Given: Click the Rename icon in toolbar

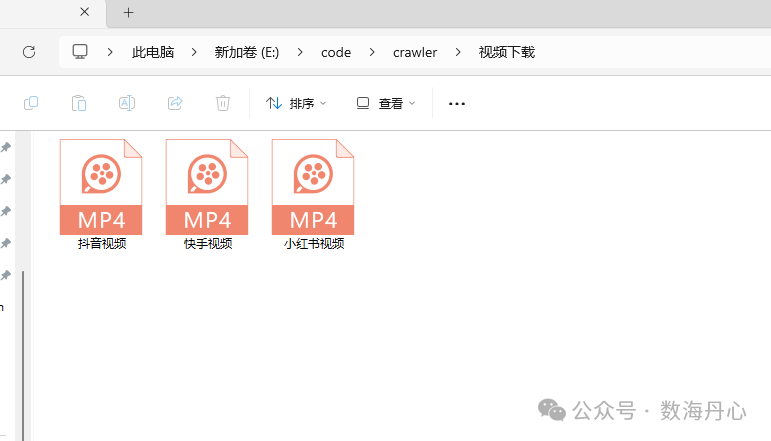Looking at the screenshot, I should (x=127, y=103).
